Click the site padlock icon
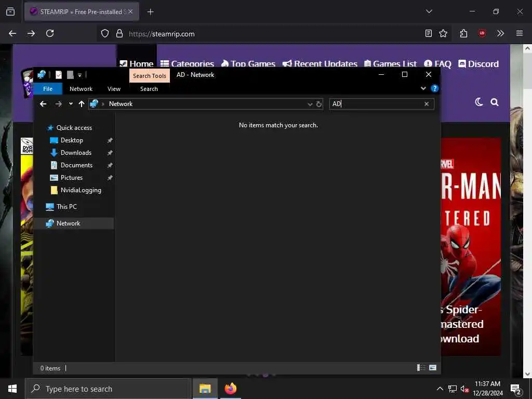The image size is (532, 399). tap(119, 33)
